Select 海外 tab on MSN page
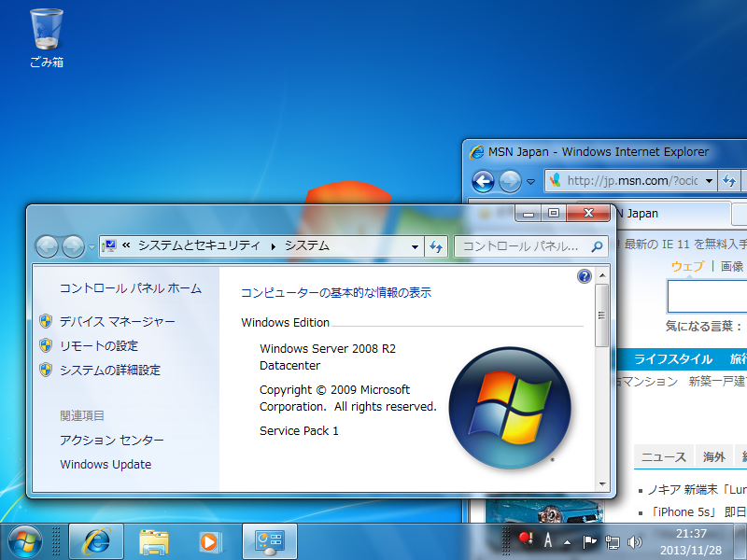Screen dimensions: 747x560 [714, 457]
